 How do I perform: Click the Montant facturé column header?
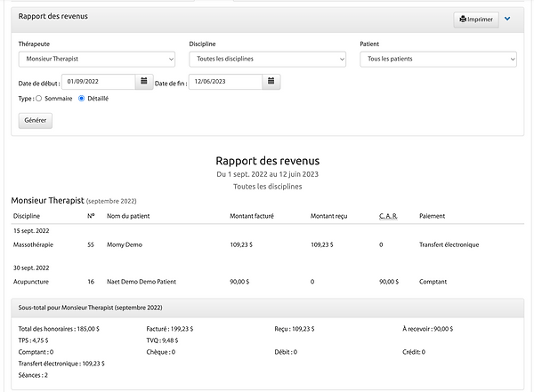252,216
